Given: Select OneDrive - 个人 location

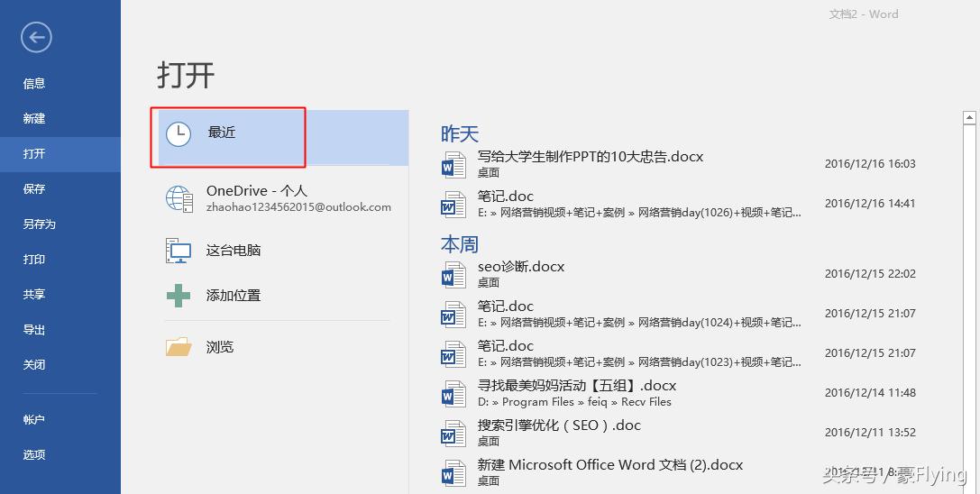Looking at the screenshot, I should pyautogui.click(x=257, y=191).
